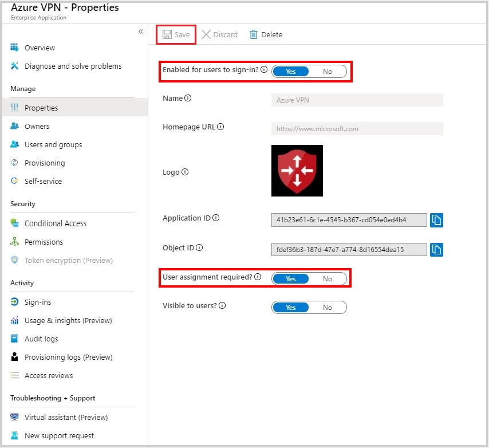Click the Access reviews list icon
This screenshot has height=448, width=489.
click(x=14, y=375)
